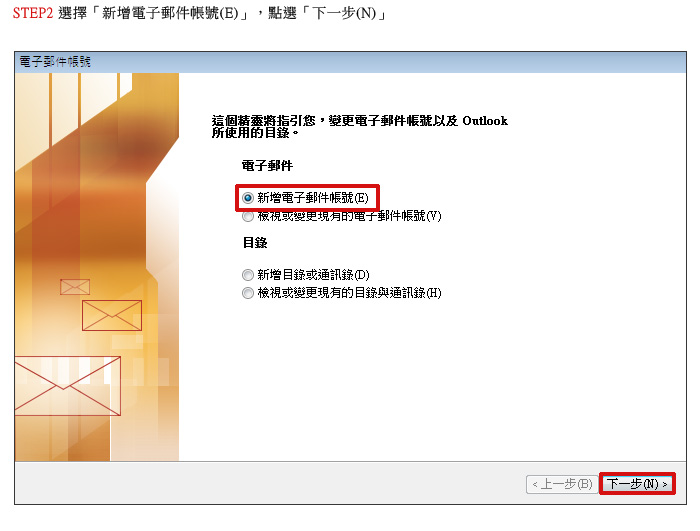Viewport: 700px width, 531px height.
Task: Click the red STEP2 heading label
Action: [x=33, y=13]
